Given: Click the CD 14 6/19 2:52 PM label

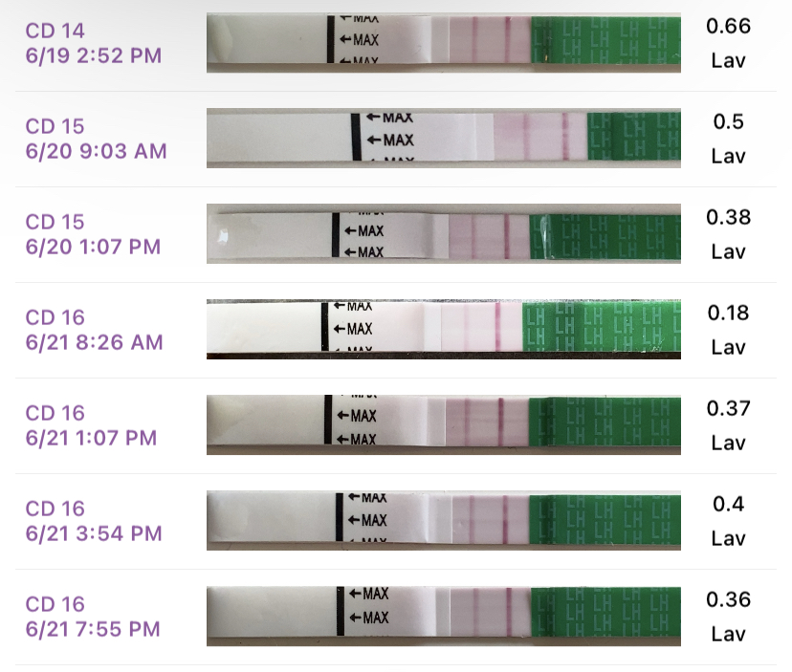Looking at the screenshot, I should click(93, 43).
